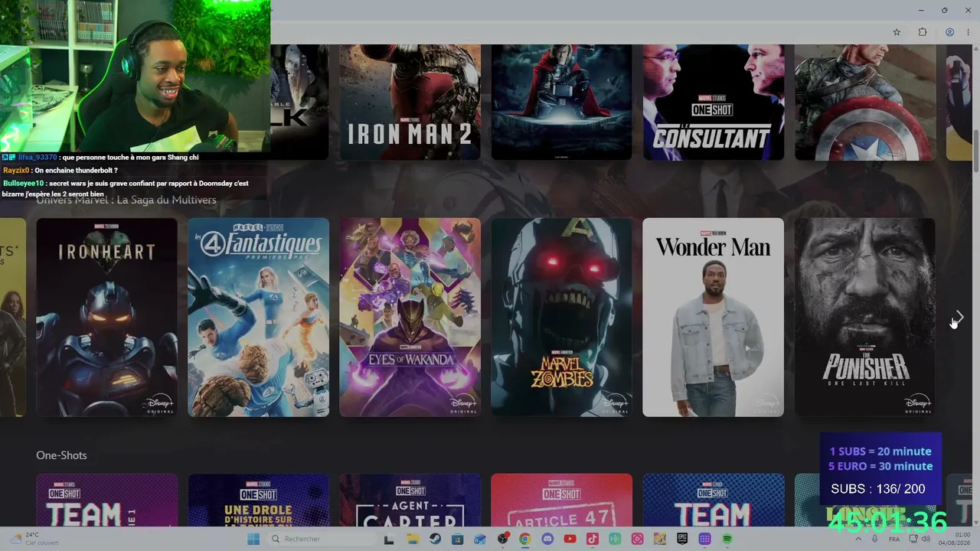Bookmark this page with the star icon

[x=897, y=32]
